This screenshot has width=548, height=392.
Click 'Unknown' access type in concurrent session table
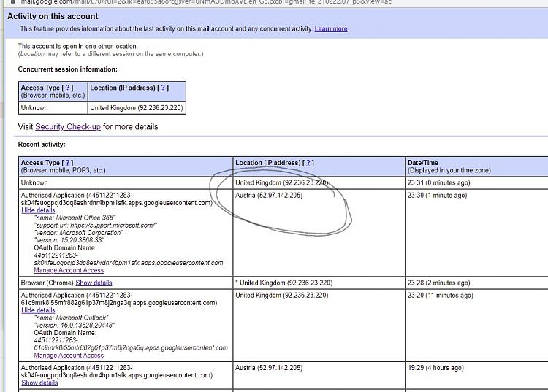(x=34, y=108)
